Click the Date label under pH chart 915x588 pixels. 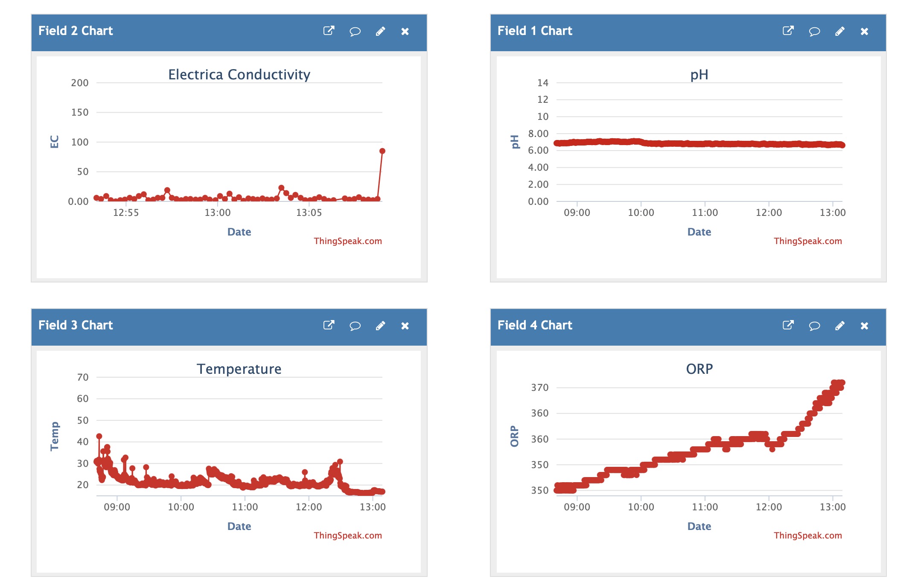699,232
